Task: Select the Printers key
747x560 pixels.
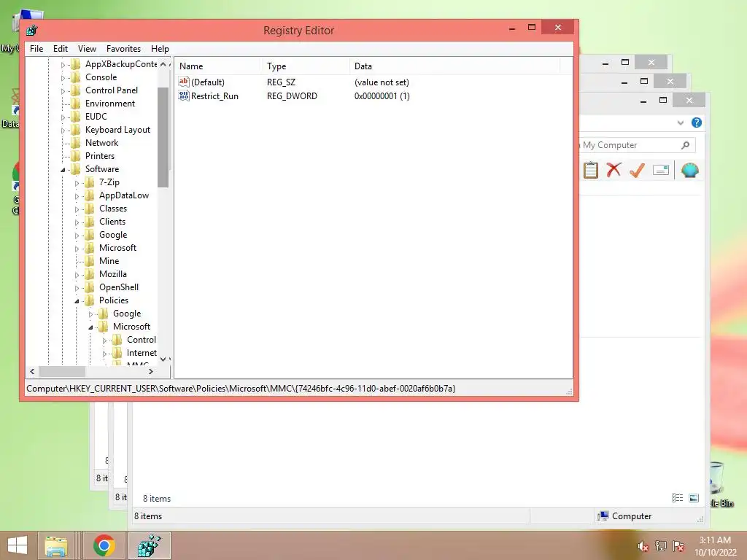Action: tap(99, 156)
